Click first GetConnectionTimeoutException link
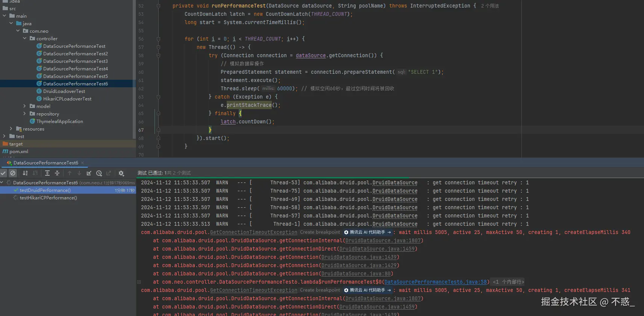Viewport: 644px width, 316px height. (253, 232)
